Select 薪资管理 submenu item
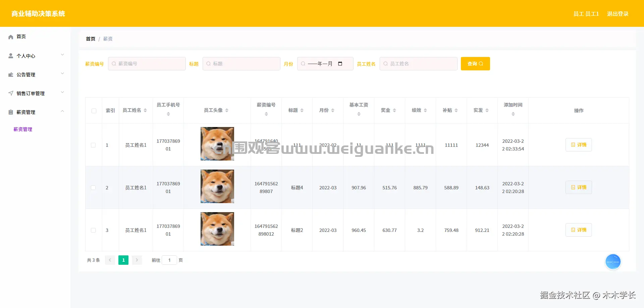Image resolution: width=644 pixels, height=308 pixels. [x=23, y=129]
